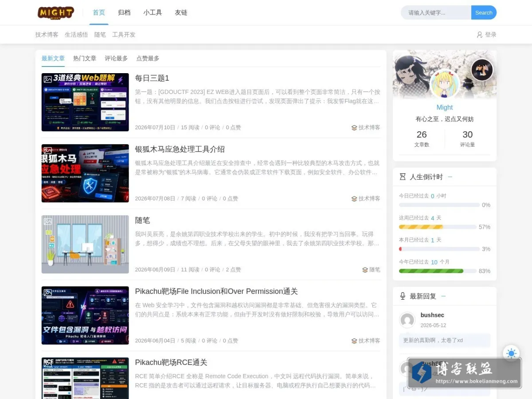The image size is (532, 399).
Task: Collapse the 人生倒计时 widget
Action: coord(450,177)
